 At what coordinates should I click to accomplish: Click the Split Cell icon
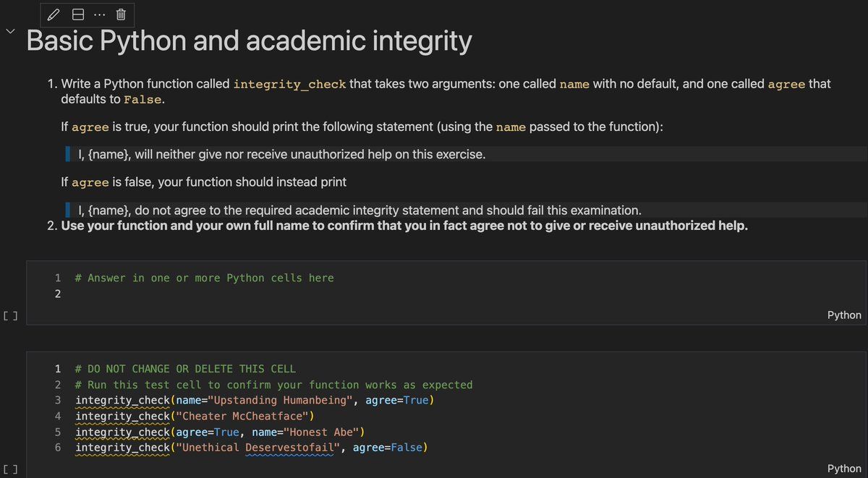pyautogui.click(x=78, y=14)
